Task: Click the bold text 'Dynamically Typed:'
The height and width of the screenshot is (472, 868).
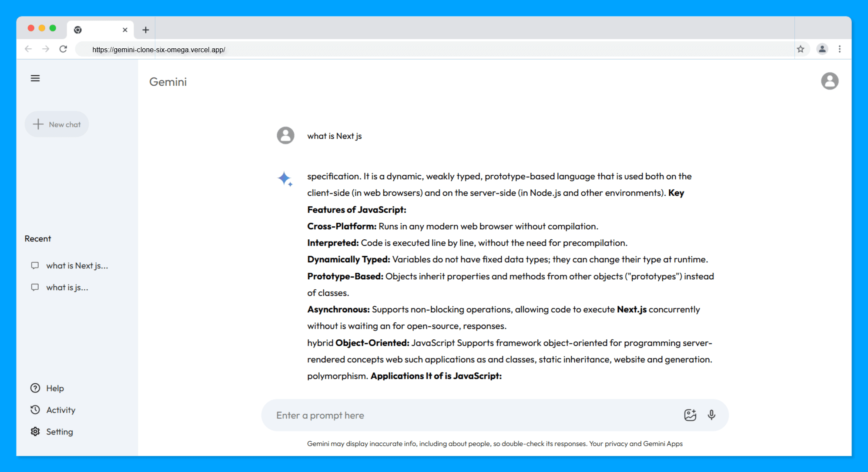Action: coord(349,260)
